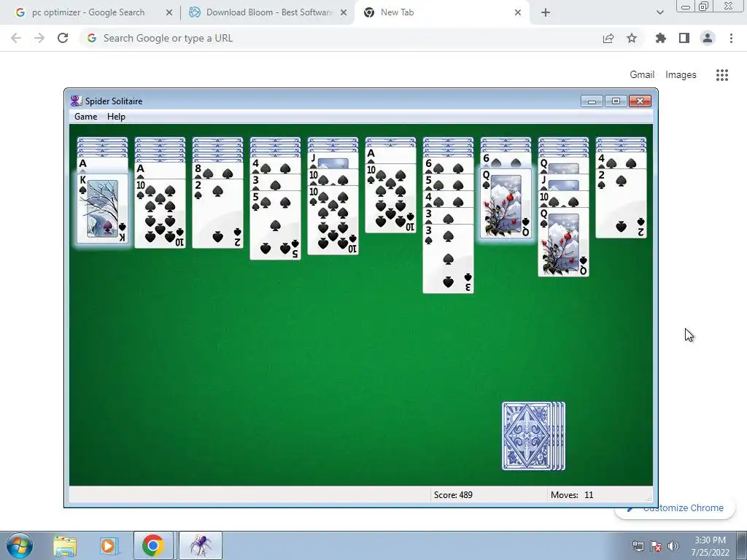This screenshot has height=560, width=747.
Task: Open the Chrome profile avatar
Action: pos(708,38)
